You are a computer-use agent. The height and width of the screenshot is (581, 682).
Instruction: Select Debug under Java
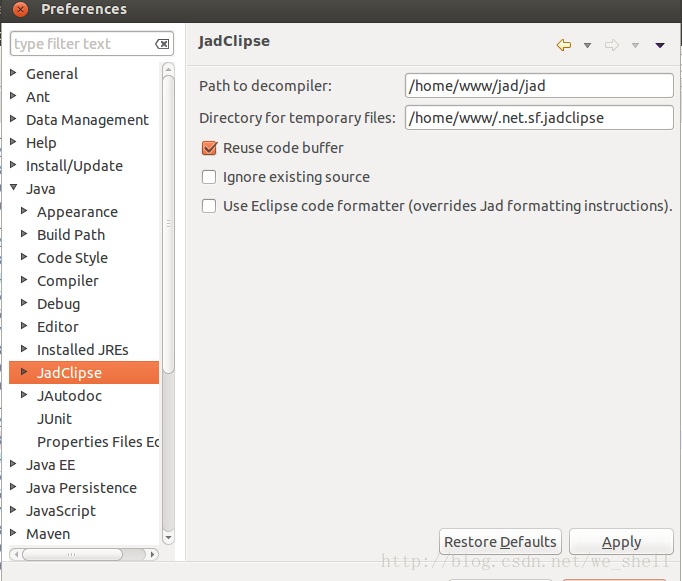click(x=58, y=304)
